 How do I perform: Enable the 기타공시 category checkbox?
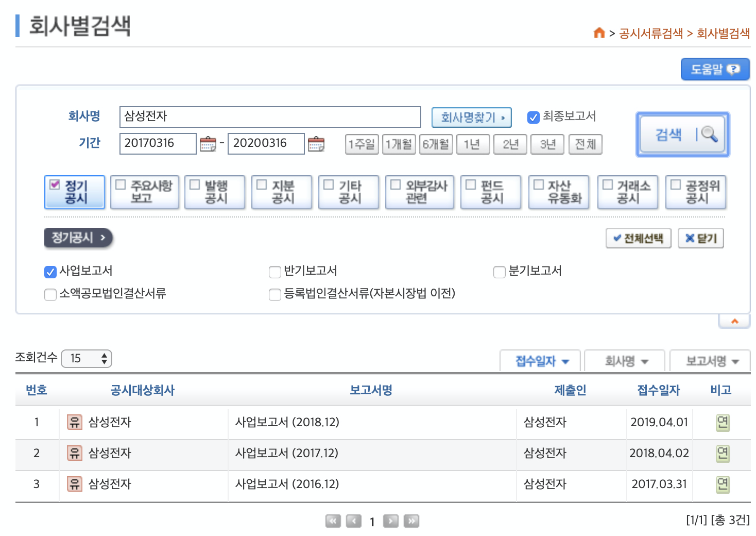coord(329,184)
